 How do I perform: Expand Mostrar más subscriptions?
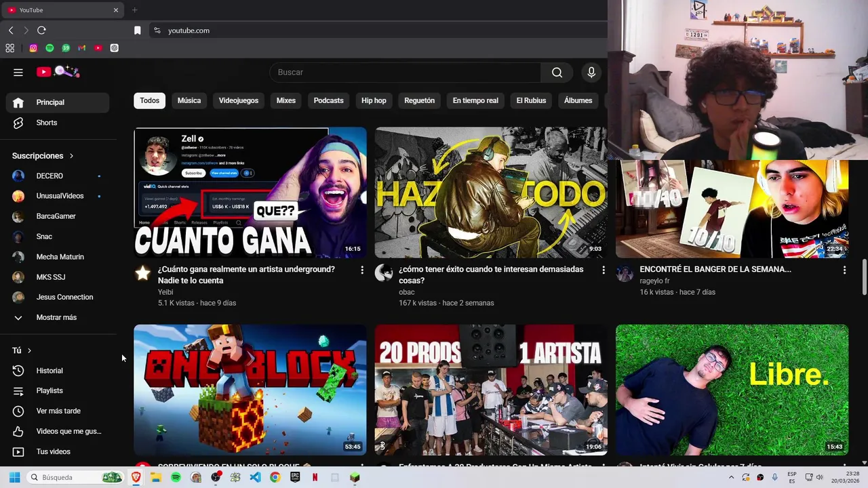tap(58, 317)
